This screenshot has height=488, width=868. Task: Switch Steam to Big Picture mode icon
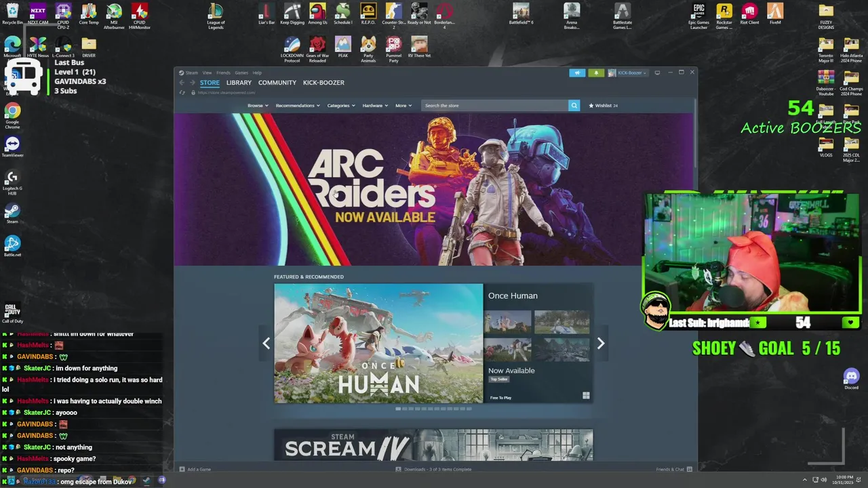coord(657,73)
